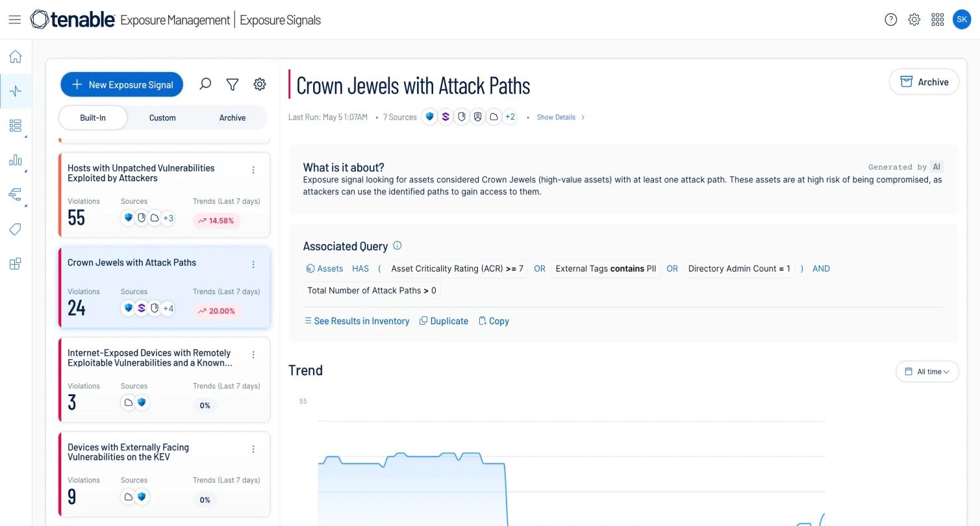980x526 pixels.
Task: Click the purple source icon in the header
Action: (446, 117)
